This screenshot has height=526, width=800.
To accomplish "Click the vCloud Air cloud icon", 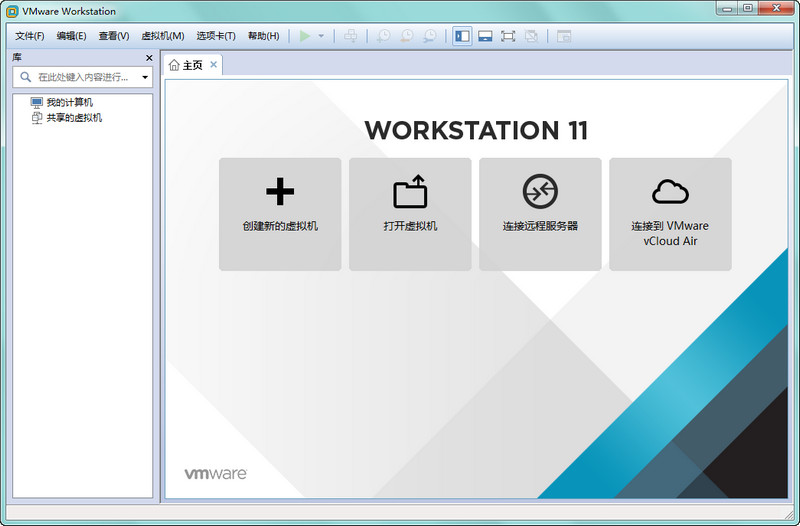I will click(x=670, y=191).
